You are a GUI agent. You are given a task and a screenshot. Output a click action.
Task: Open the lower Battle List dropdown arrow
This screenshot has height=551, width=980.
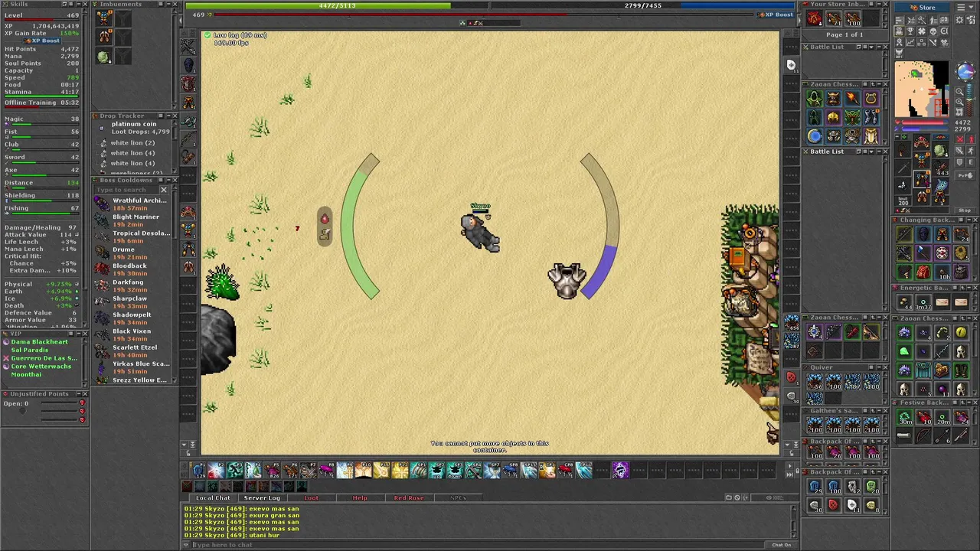[871, 152]
